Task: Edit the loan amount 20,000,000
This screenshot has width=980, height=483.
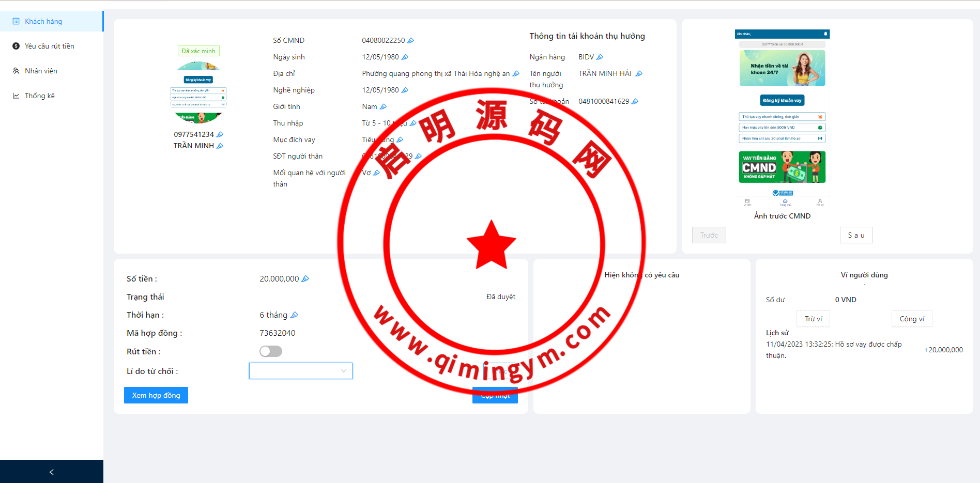Action: [305, 279]
